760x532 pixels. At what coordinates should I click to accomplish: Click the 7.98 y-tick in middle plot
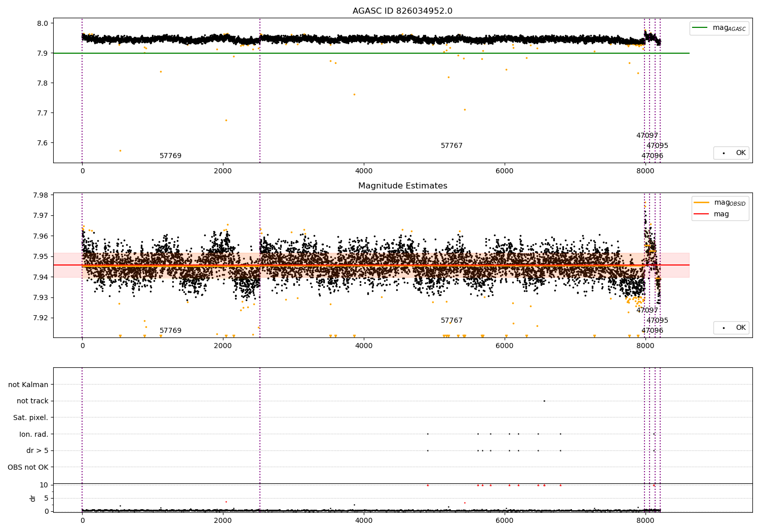pos(41,195)
